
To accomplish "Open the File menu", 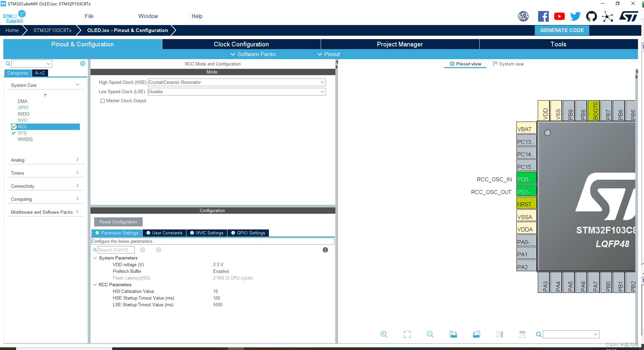I will (89, 16).
